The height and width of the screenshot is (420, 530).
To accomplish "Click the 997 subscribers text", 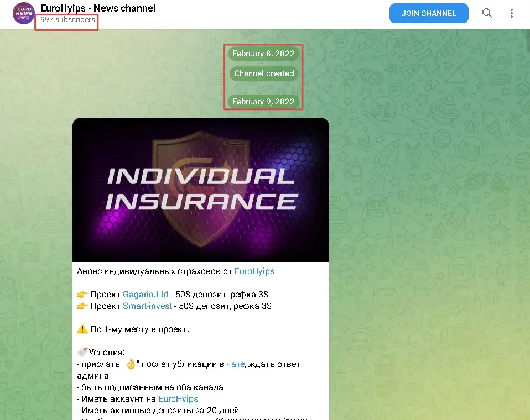I will (x=67, y=19).
